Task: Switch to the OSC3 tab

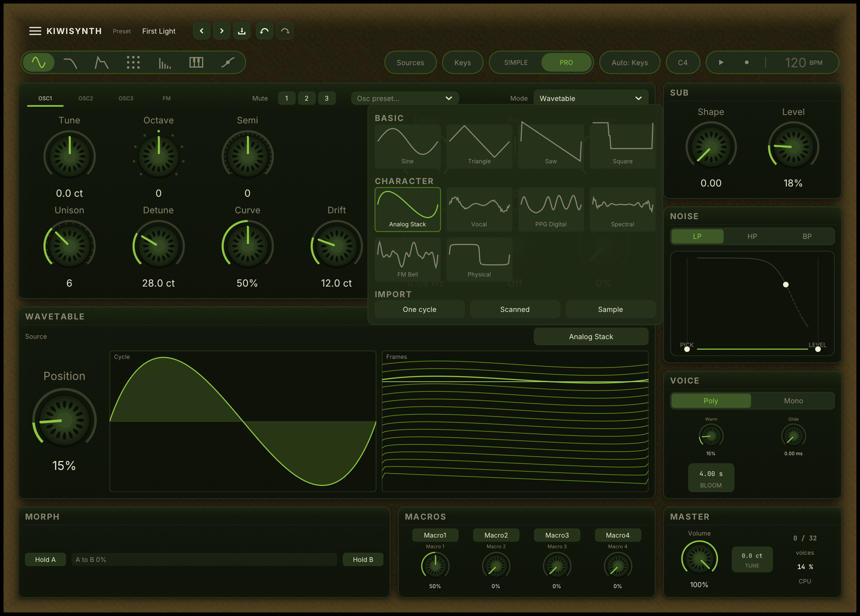Action: [x=126, y=98]
